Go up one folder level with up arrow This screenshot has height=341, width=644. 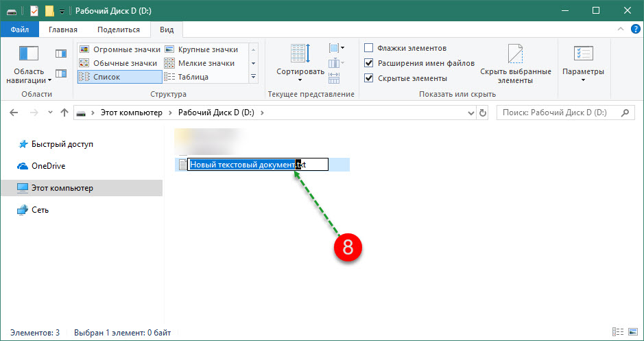coord(64,113)
